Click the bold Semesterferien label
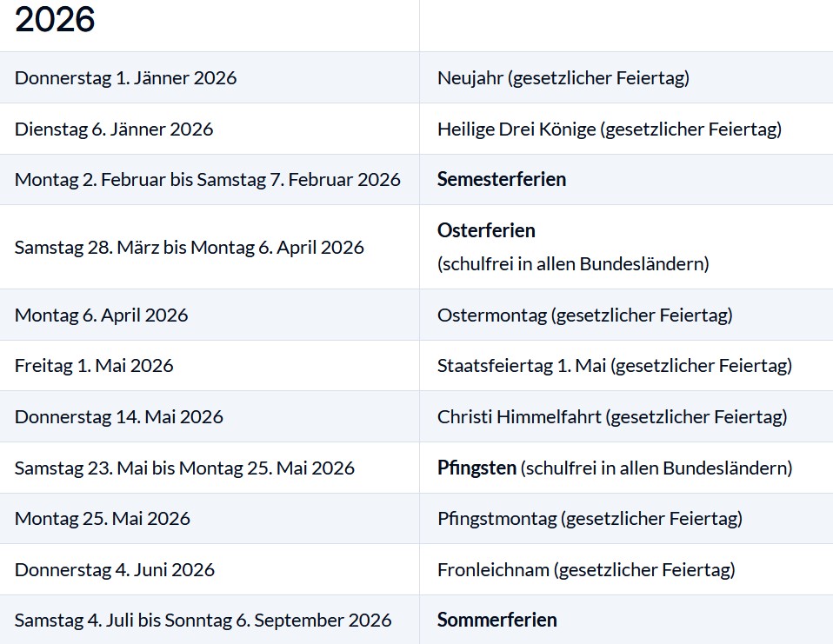The width and height of the screenshot is (833, 644). 501,180
